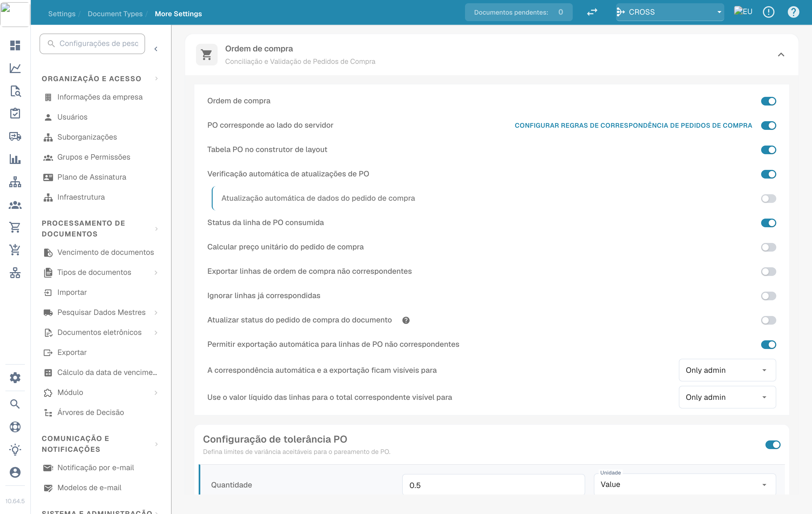
Task: Open the shopping cart icon in rail
Action: coord(15,228)
